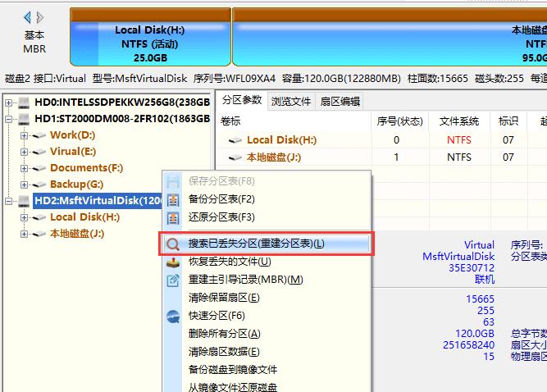Select Documents(F:) in disk tree
The image size is (547, 392).
click(86, 168)
